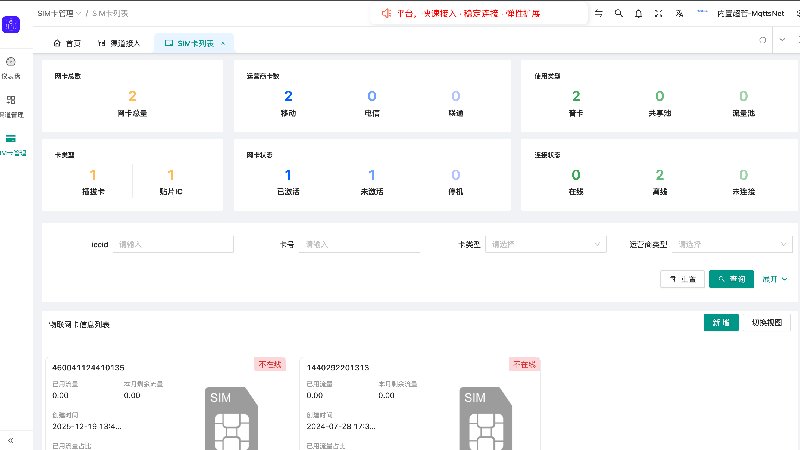Click the 贴片IC card type count
The width and height of the screenshot is (800, 450).
pos(171,175)
